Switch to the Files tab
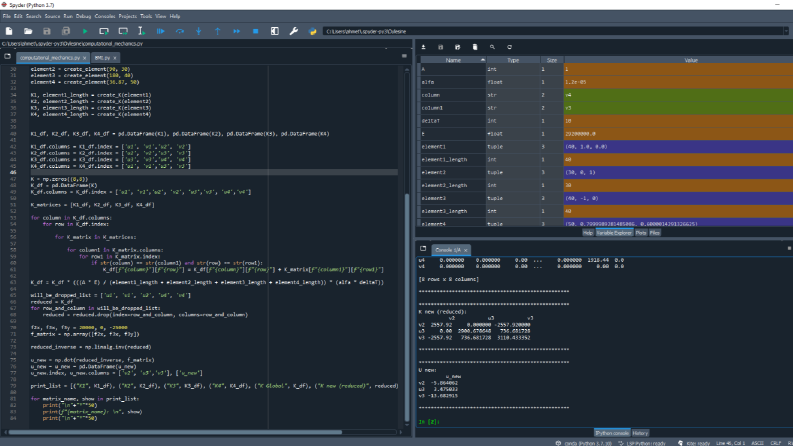Screen dimensions: 793x446 pyautogui.click(x=654, y=233)
